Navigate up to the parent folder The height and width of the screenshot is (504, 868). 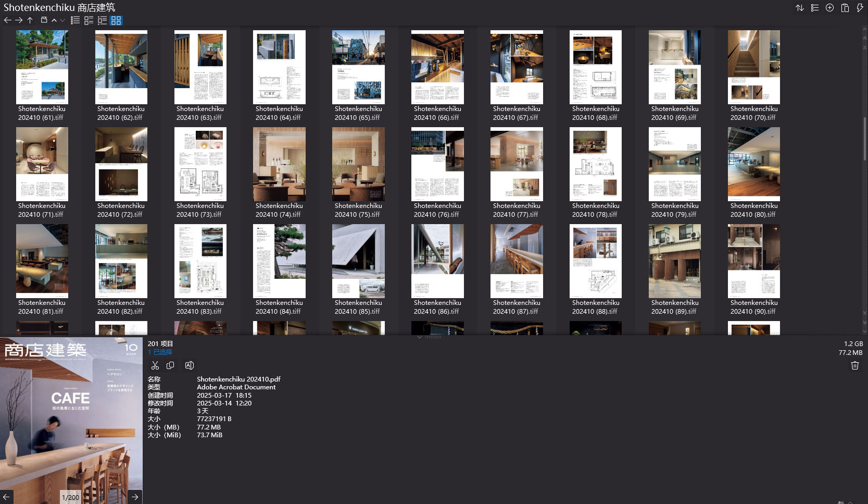(x=30, y=20)
